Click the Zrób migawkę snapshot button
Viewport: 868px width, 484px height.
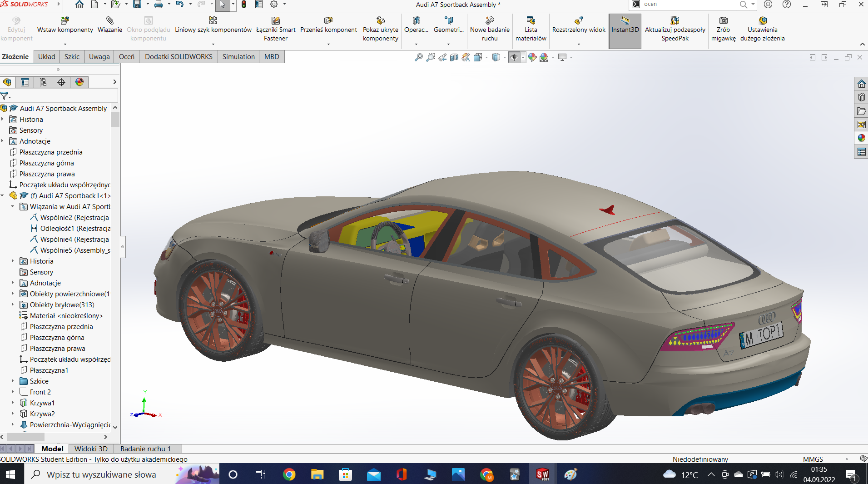coord(723,29)
